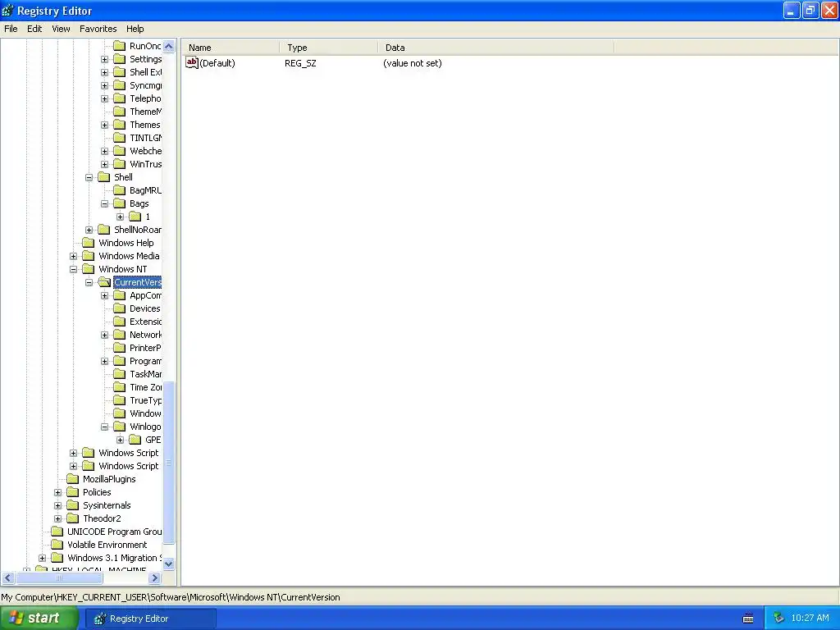
Task: Expand the GPE key under Winlogon
Action: [120, 440]
